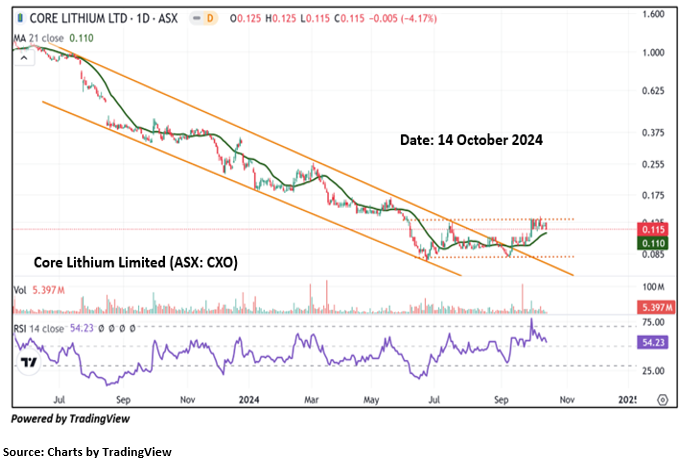Click the 100M volume axis value
Image resolution: width=691 pixels, height=463 pixels.
[x=653, y=287]
